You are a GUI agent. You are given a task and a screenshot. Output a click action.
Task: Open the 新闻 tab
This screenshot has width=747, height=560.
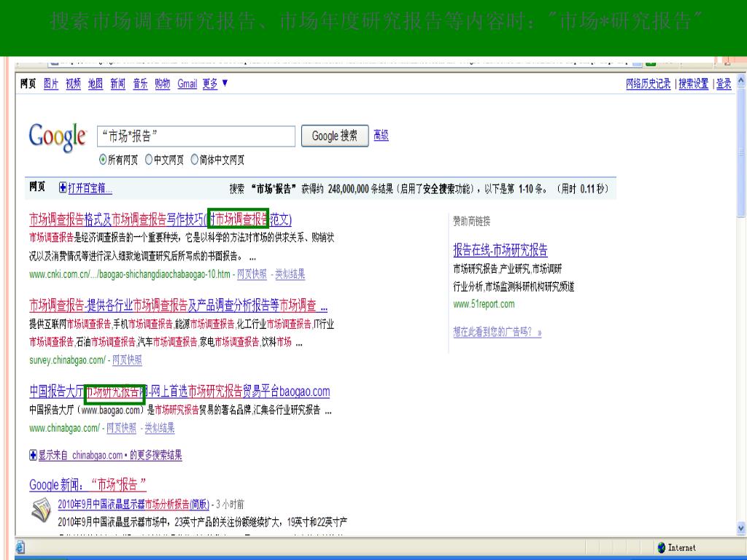click(x=117, y=84)
